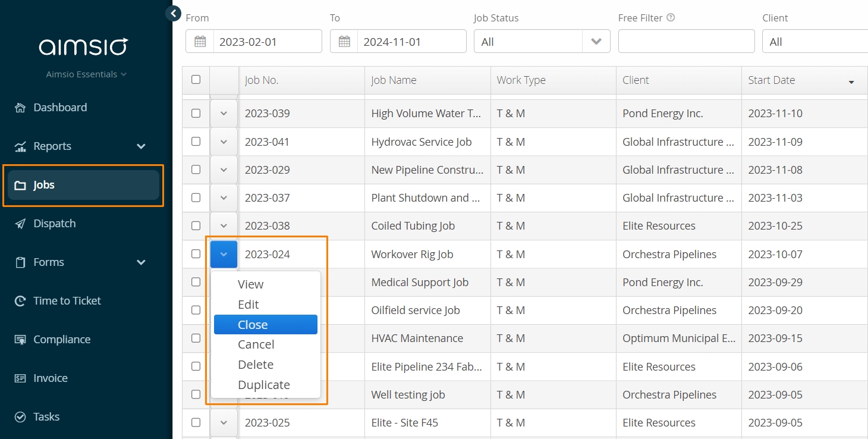Choose Cancel in the row menu
This screenshot has width=868, height=439.
tap(266, 344)
